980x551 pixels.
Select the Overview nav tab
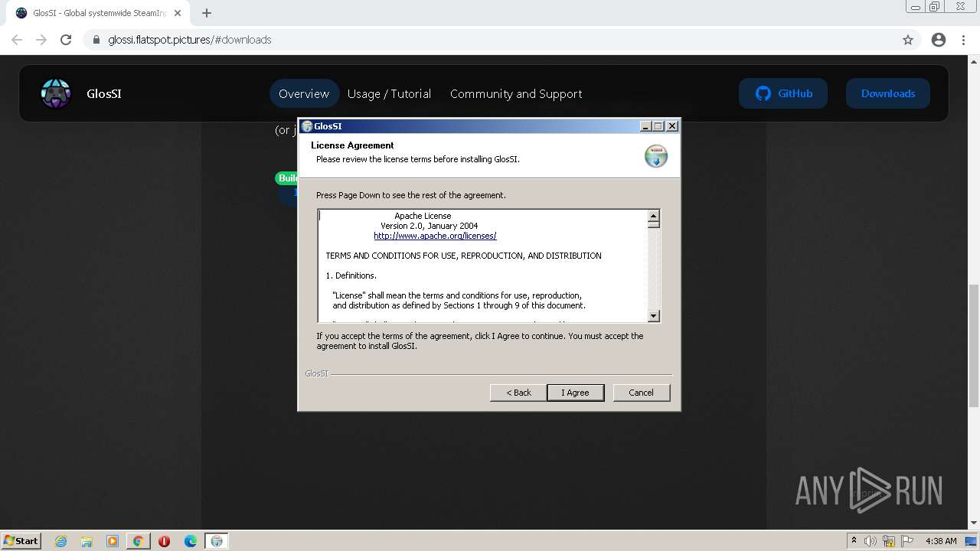tap(304, 93)
